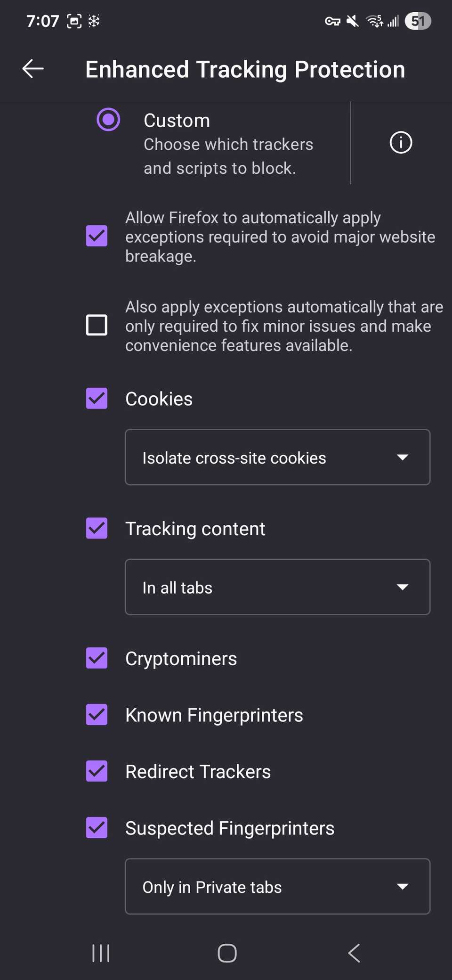452x980 pixels.
Task: Select the Custom radio button
Action: [108, 120]
